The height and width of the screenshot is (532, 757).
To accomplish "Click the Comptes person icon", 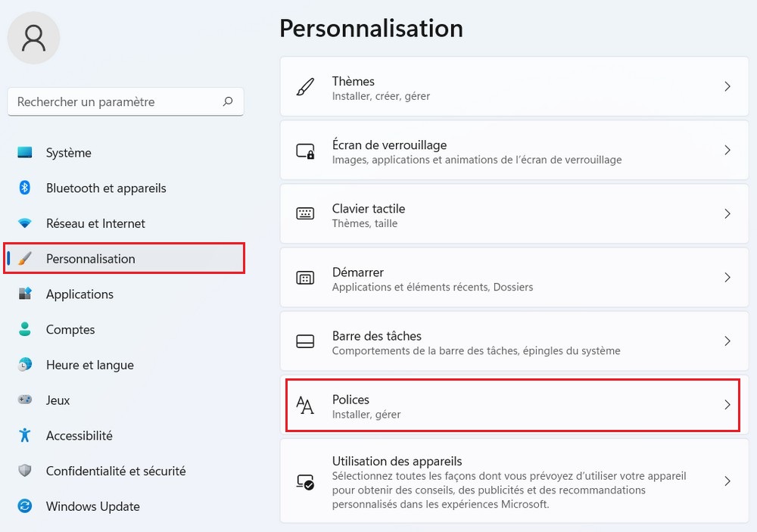I will [x=25, y=329].
